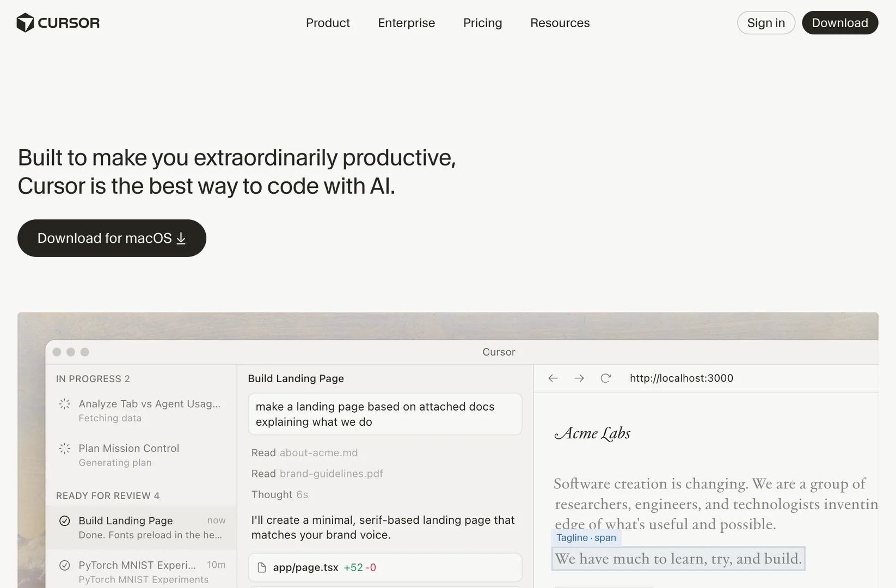The image size is (896, 588).
Task: Click the localhost:3000 address field
Action: point(681,378)
